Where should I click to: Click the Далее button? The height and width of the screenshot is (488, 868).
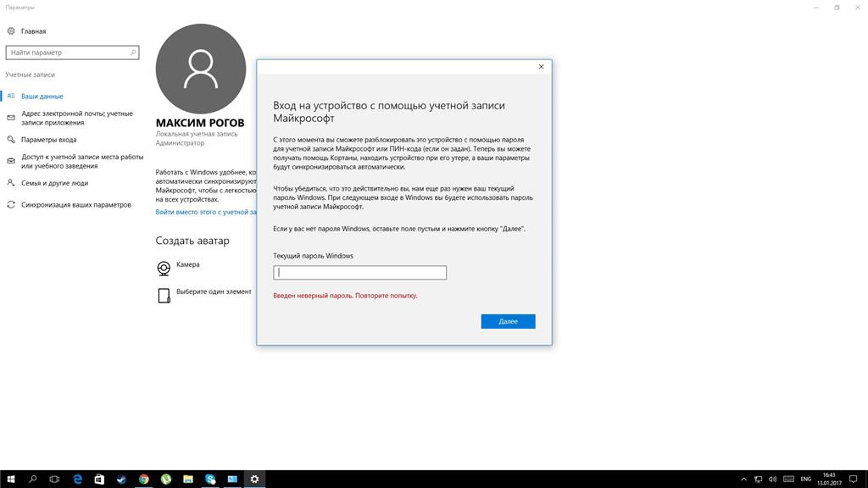coord(509,321)
